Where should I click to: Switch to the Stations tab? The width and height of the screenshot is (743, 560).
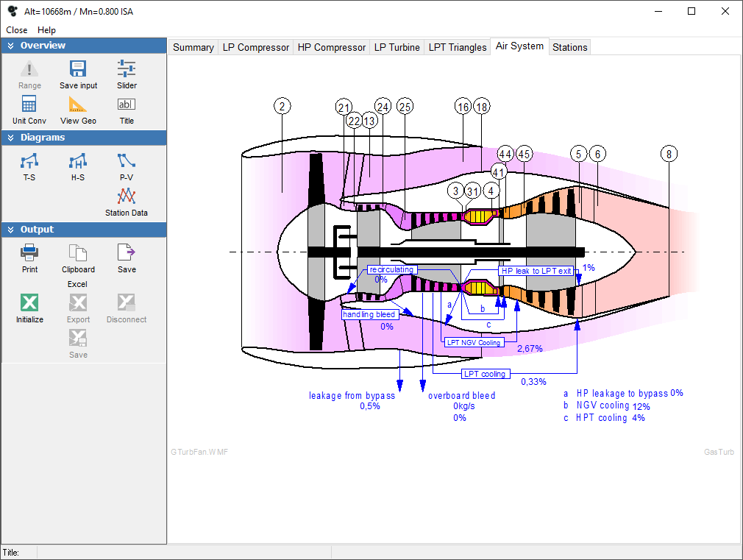tap(569, 46)
